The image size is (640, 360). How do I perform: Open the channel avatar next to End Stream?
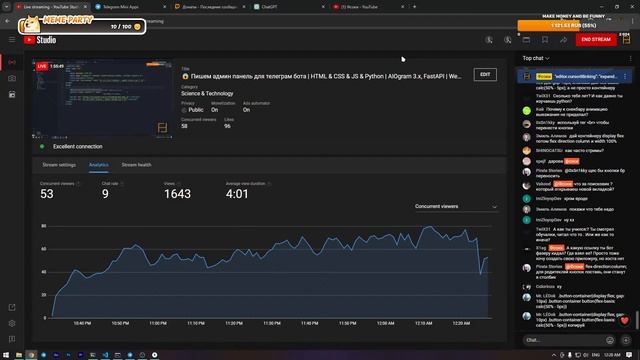[x=626, y=40]
